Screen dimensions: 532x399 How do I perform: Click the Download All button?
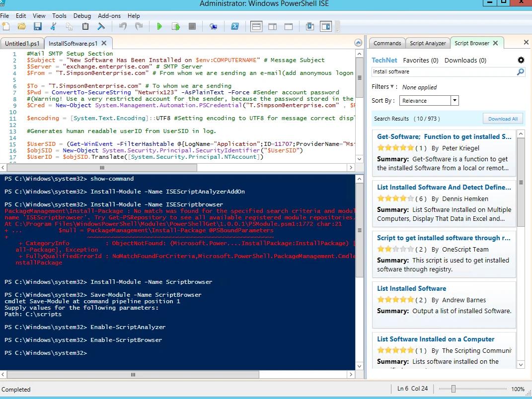click(x=503, y=119)
